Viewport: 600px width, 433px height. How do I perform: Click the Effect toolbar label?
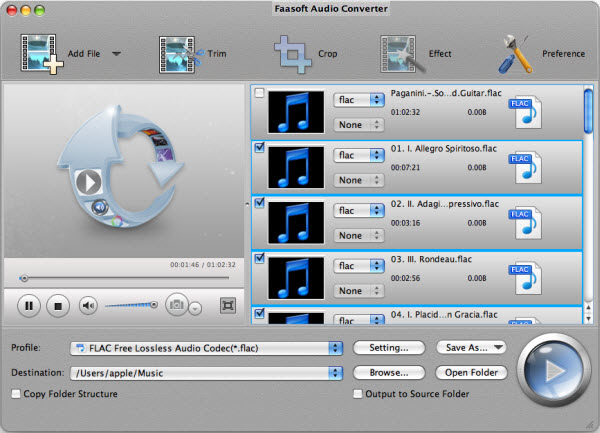[440, 54]
